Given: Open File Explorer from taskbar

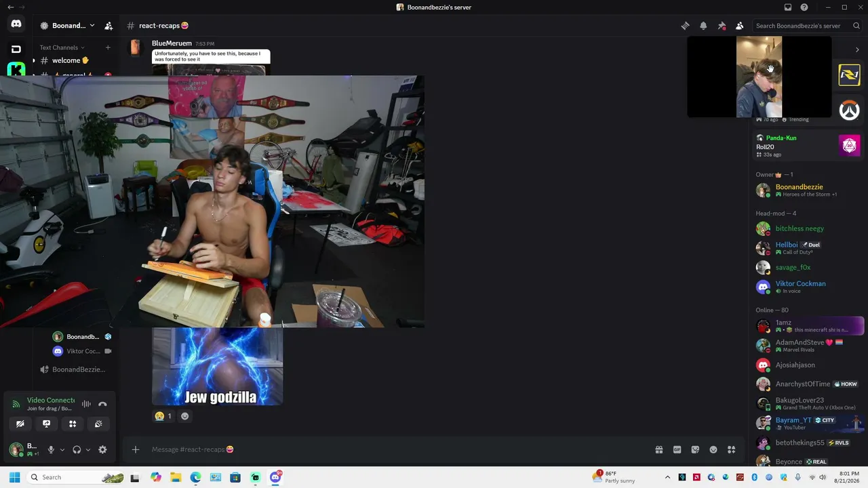Looking at the screenshot, I should tap(176, 477).
